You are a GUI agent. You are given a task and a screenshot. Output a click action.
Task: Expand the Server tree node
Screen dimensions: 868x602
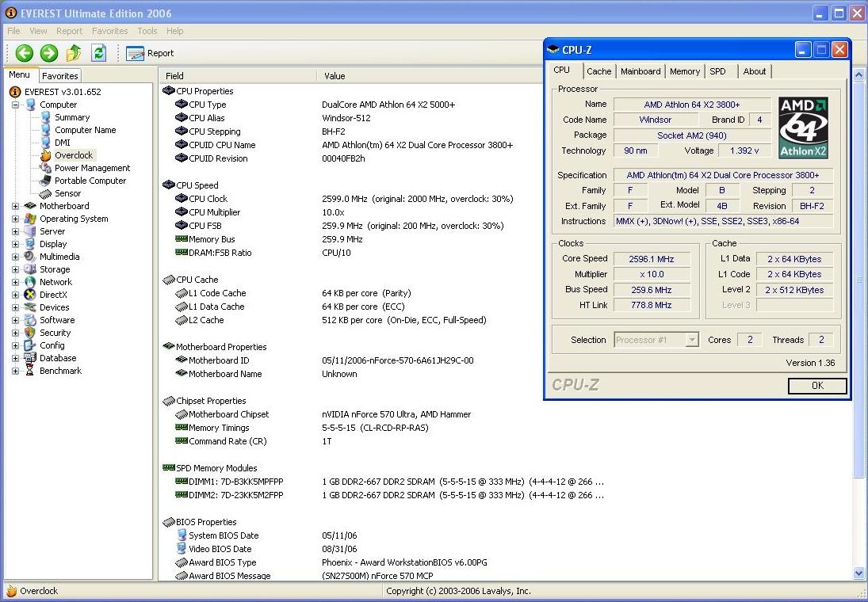click(x=16, y=231)
